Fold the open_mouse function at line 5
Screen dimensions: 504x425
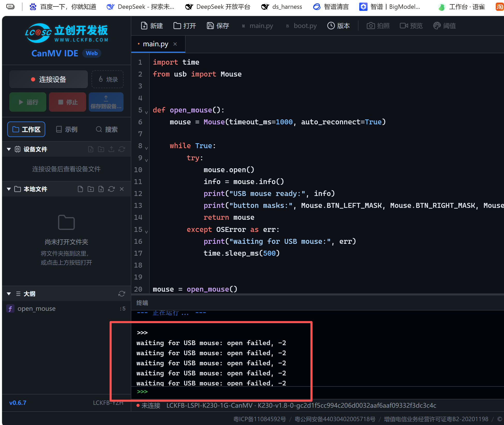point(146,112)
